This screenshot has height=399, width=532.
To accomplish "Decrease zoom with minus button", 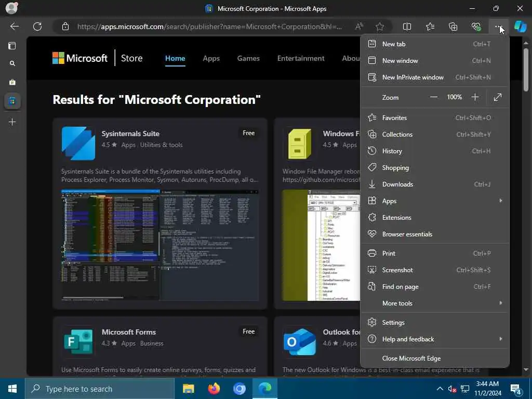I will (x=434, y=97).
